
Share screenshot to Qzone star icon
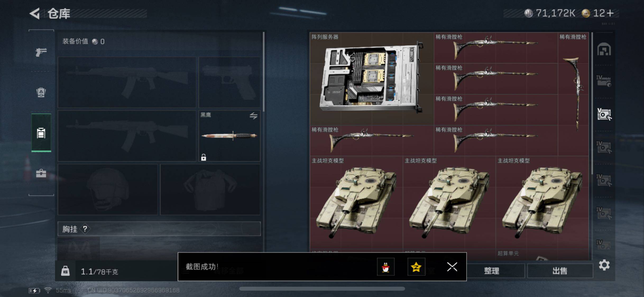click(x=416, y=267)
